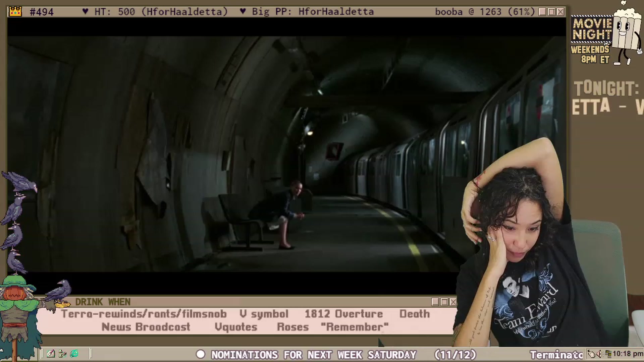The height and width of the screenshot is (362, 644).
Task: Click the mouse tray icon
Action: tap(592, 354)
